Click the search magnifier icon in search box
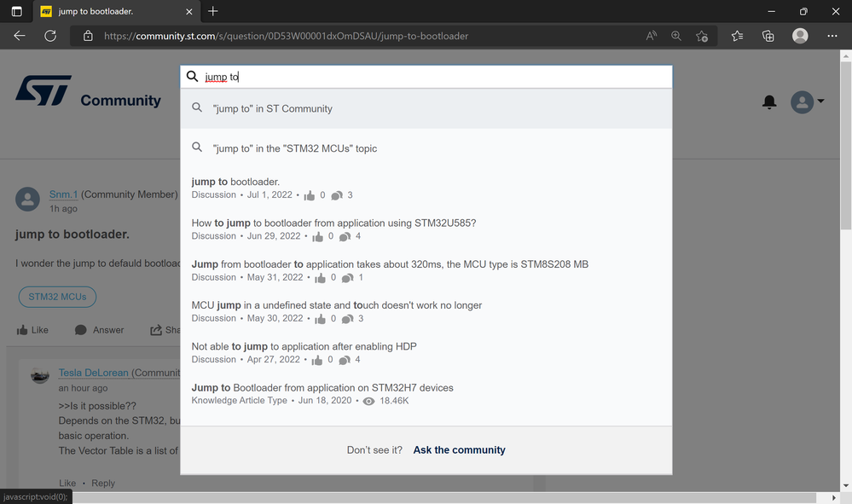 193,77
